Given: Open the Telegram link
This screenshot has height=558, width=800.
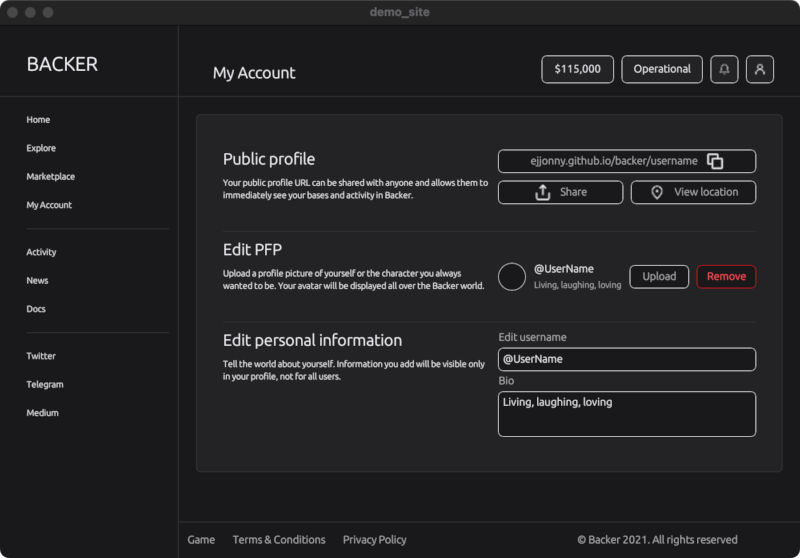Looking at the screenshot, I should click(45, 384).
